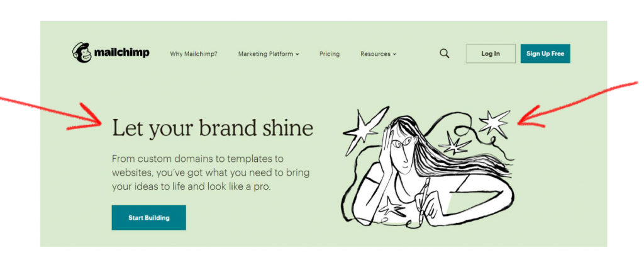Click the mailchimp wordmark text
The image size is (644, 272).
point(121,53)
